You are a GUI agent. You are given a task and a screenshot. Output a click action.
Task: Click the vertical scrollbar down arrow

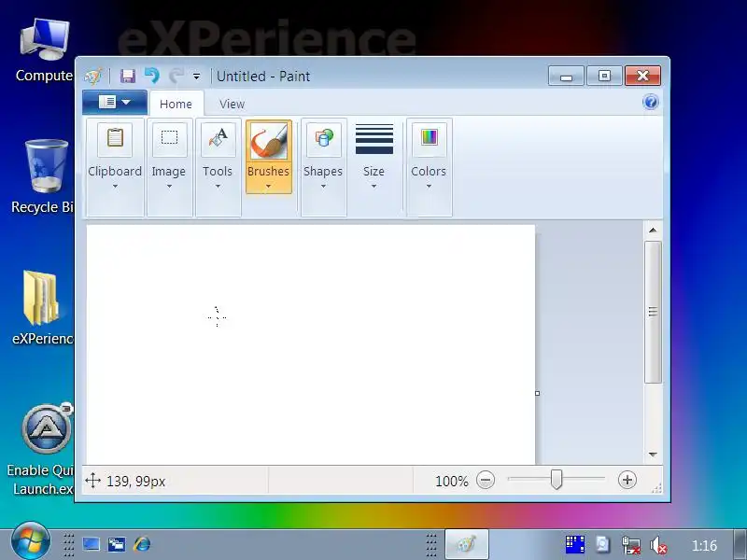[x=653, y=455]
